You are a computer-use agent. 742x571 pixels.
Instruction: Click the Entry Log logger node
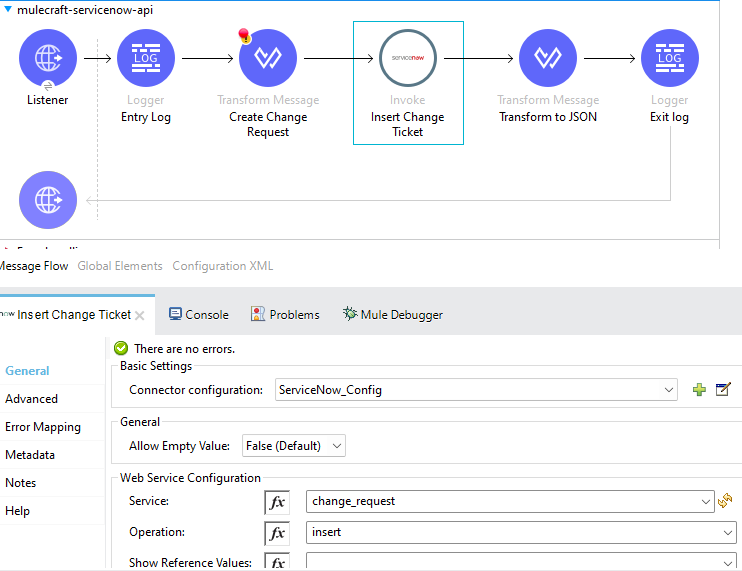[146, 58]
